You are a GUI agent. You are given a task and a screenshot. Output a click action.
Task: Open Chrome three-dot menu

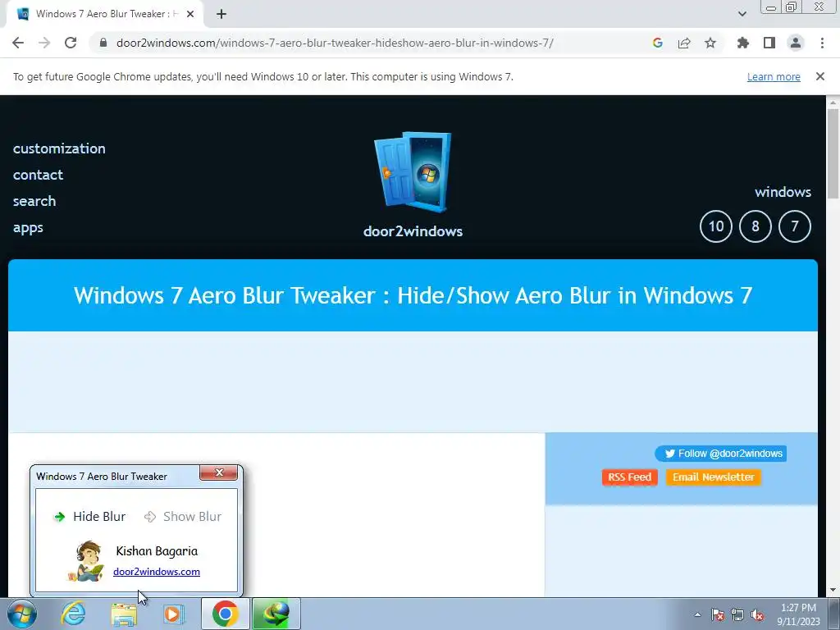[822, 43]
